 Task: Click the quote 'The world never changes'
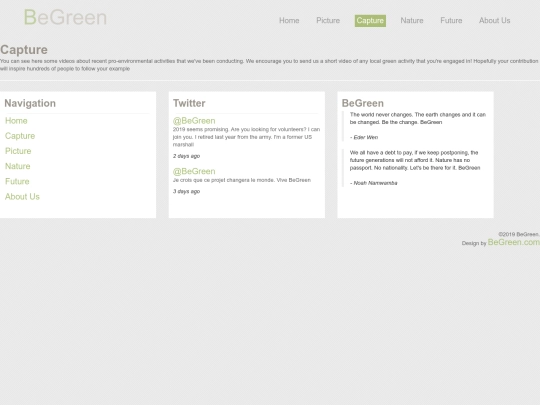[418, 118]
